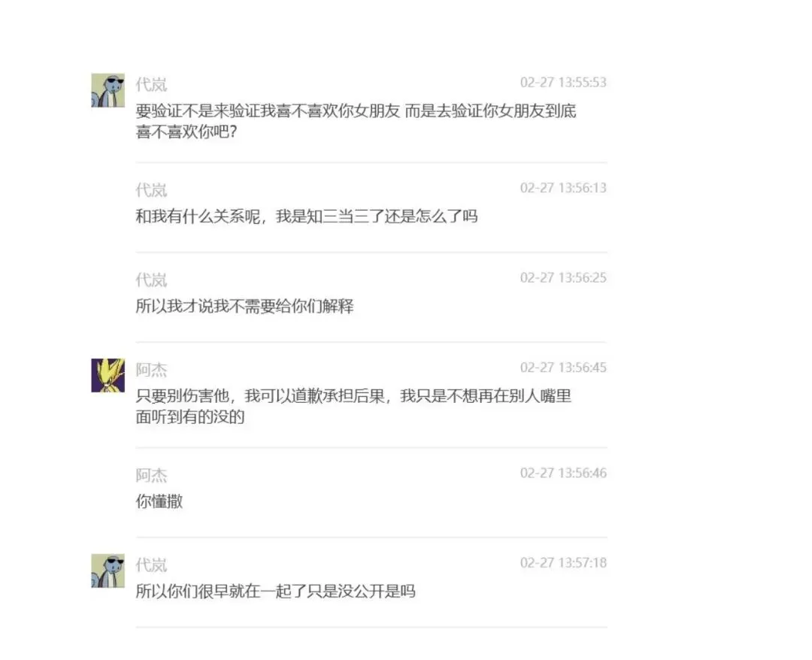Select message starting 只要别伤害他
812x660 pixels.
[353, 407]
